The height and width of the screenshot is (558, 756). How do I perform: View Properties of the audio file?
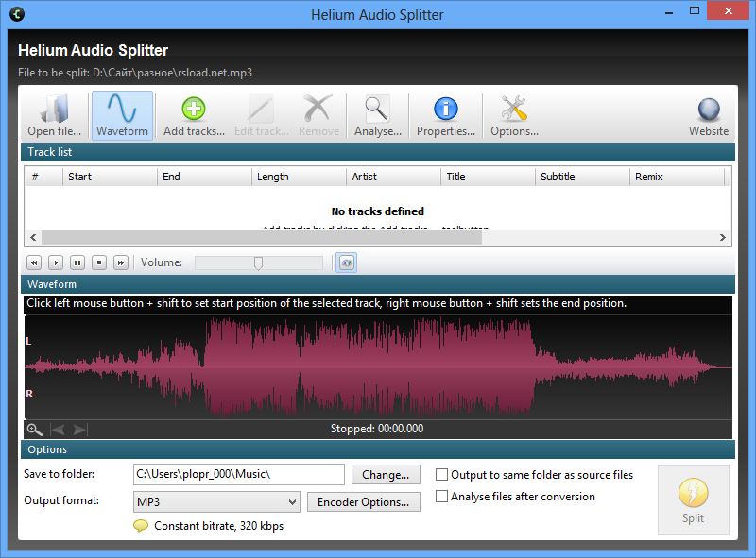(445, 114)
